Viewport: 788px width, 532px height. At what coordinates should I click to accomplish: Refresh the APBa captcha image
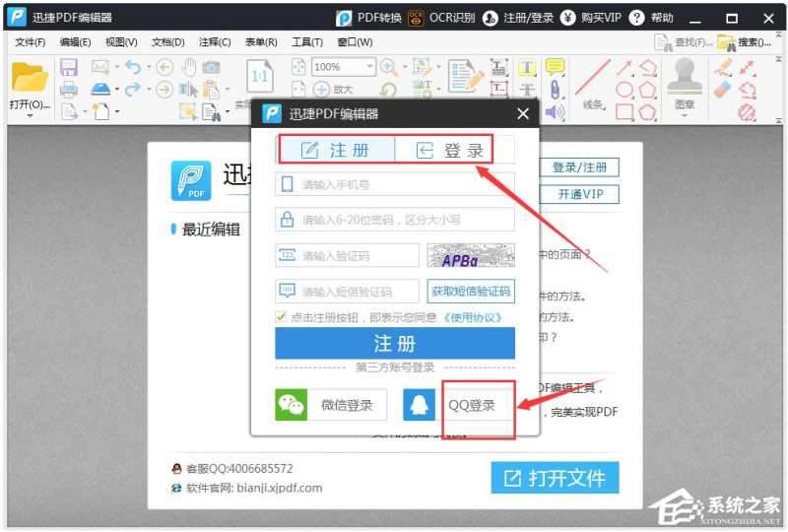point(471,255)
